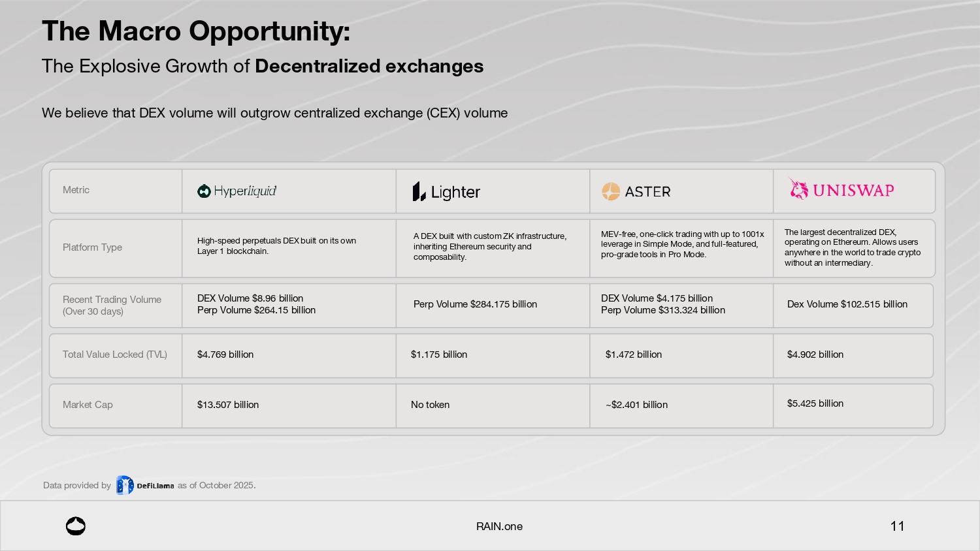Click the Aster orange logo icon
This screenshot has height=551, width=980.
611,191
